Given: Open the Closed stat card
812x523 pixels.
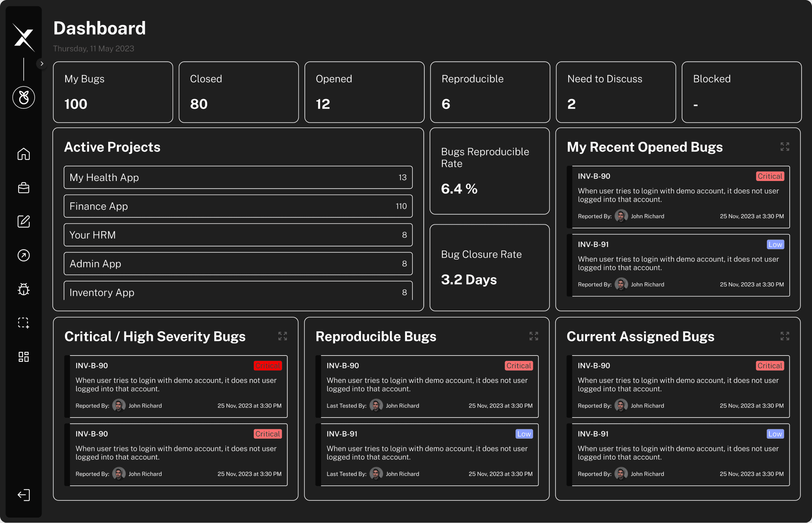Looking at the screenshot, I should coord(239,92).
